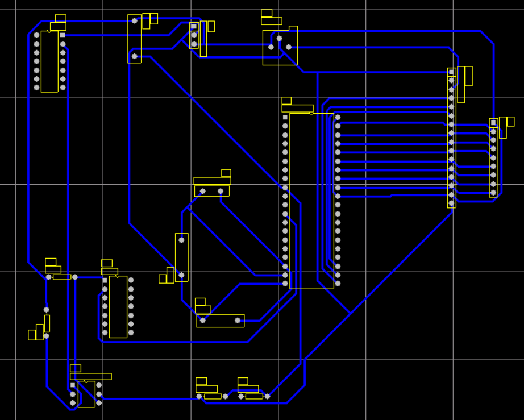Select the vertically oriented axial resistor body

[47, 323]
